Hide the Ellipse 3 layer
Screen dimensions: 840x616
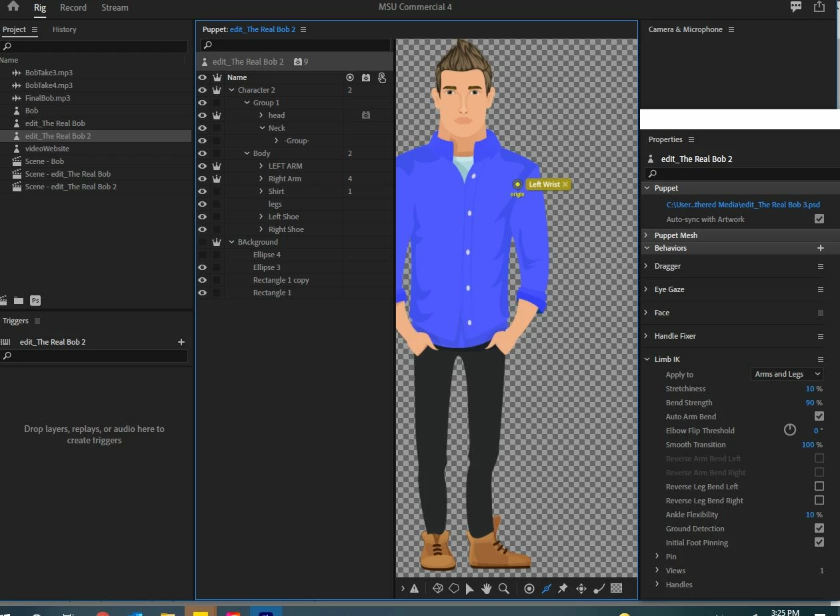[x=202, y=267]
